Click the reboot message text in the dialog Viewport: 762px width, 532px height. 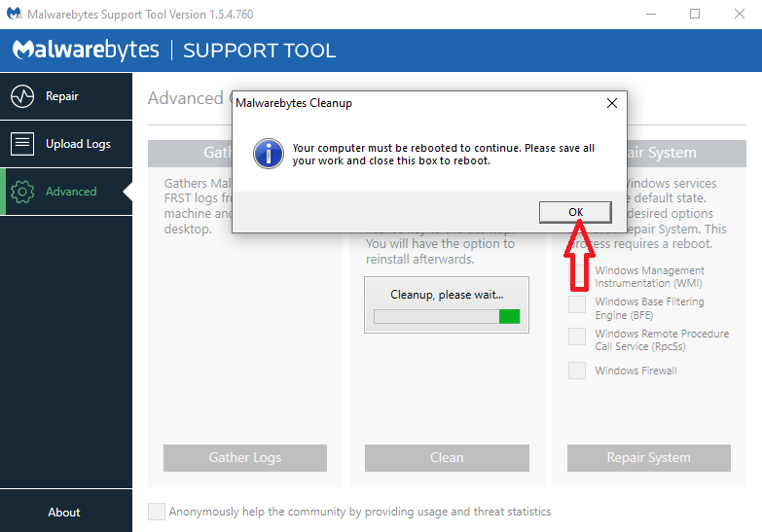443,154
